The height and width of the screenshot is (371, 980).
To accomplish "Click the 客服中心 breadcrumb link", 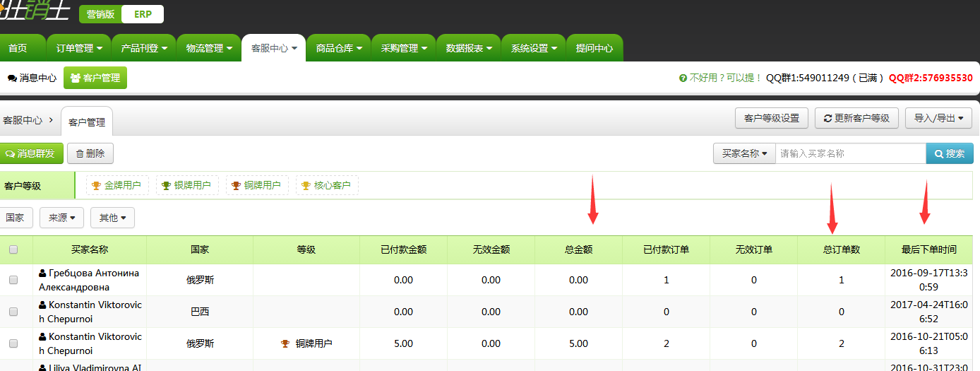I will [x=23, y=120].
